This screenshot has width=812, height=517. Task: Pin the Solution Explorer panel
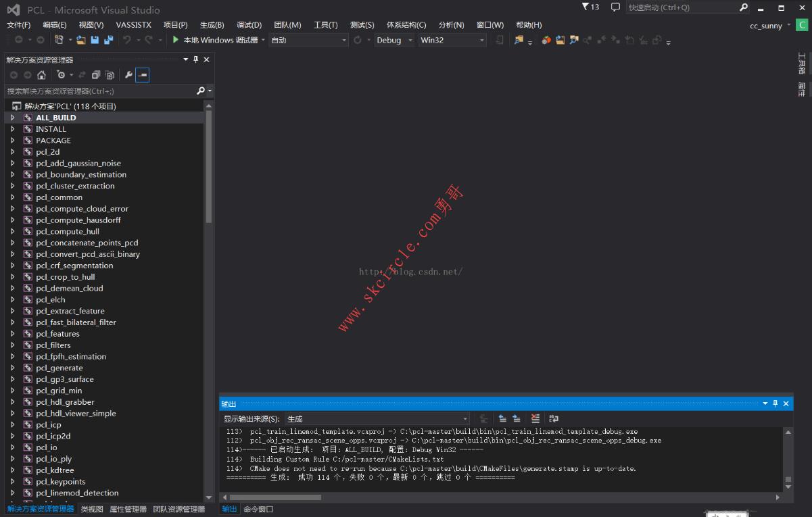(196, 59)
